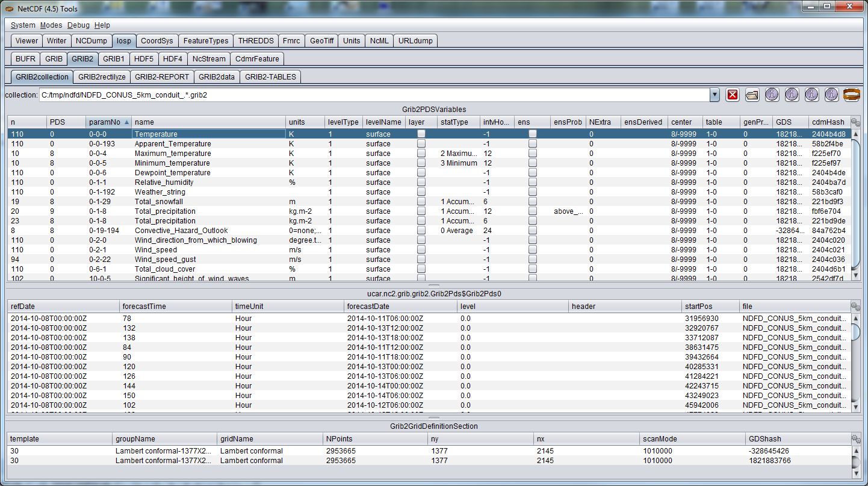Click the last info icon beside ring icon
Image resolution: width=868 pixels, height=486 pixels.
pyautogui.click(x=831, y=95)
